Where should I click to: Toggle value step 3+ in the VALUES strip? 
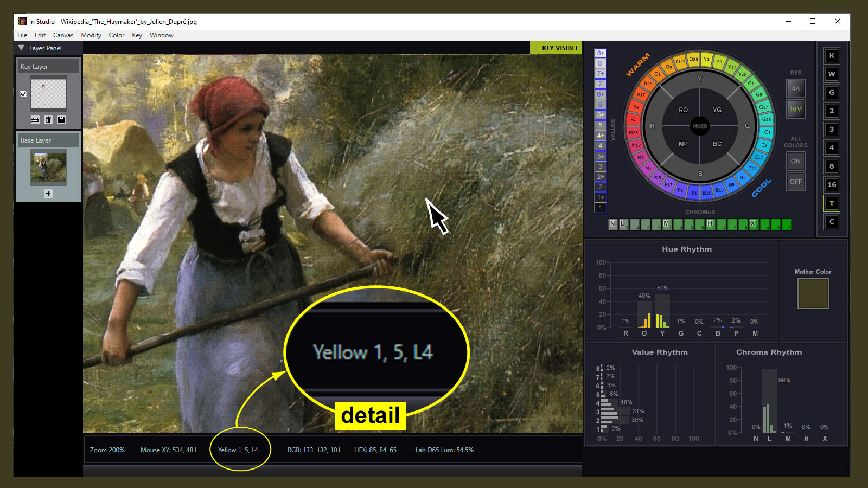tap(601, 156)
